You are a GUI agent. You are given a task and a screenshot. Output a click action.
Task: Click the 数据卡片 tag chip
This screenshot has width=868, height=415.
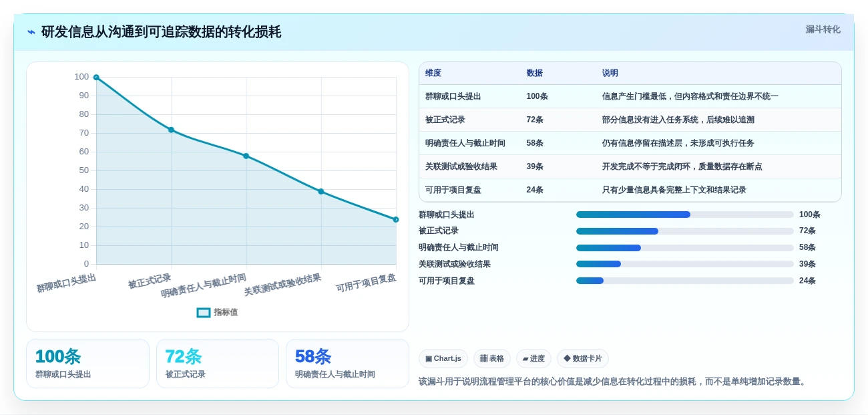(x=583, y=358)
